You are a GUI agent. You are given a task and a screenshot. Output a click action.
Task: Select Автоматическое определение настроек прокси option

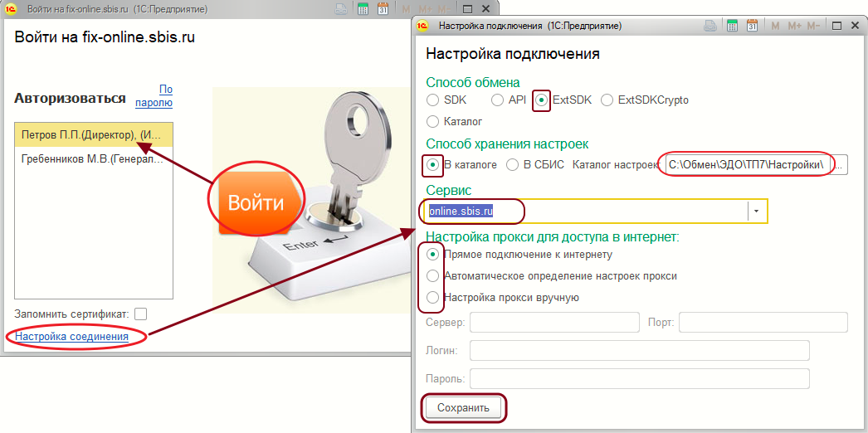432,275
